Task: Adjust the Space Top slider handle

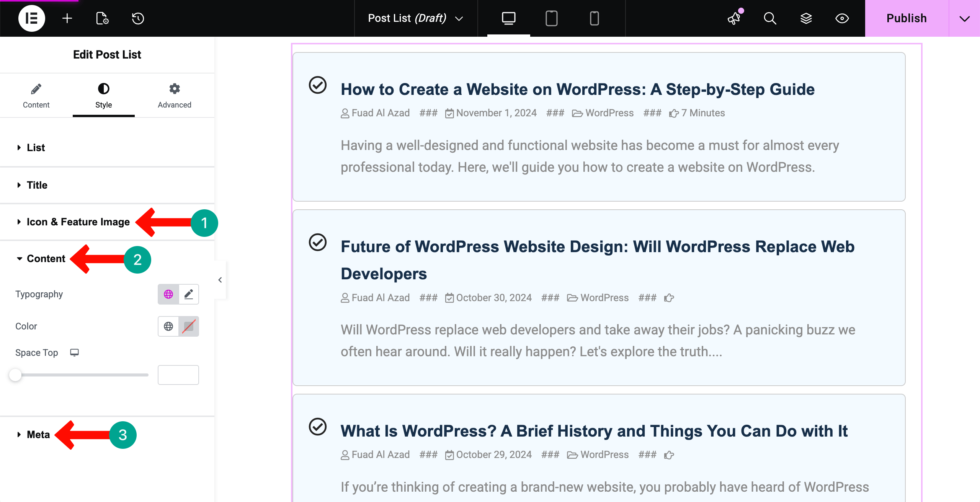Action: click(16, 375)
